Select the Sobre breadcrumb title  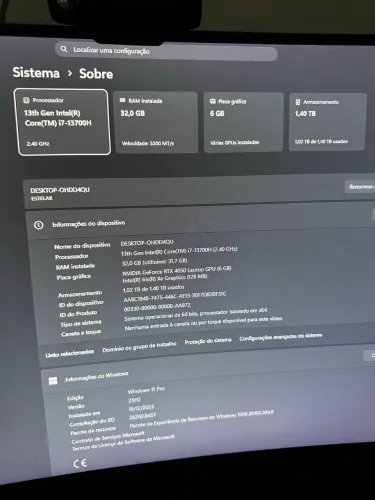coord(96,74)
